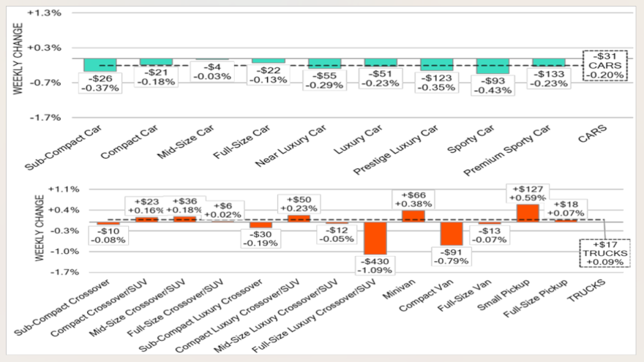Viewport: 644px width, 362px height.
Task: Click the Small Pickup orange bar
Action: coord(527,213)
